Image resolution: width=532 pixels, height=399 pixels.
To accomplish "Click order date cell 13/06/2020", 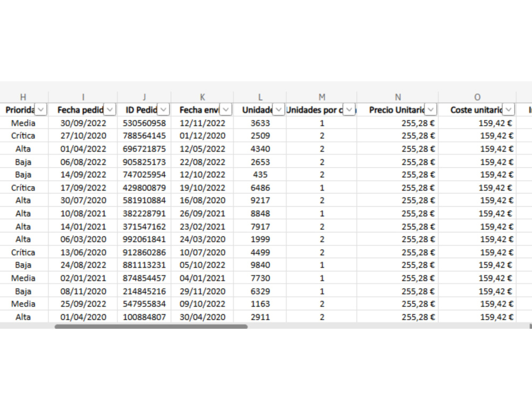I will (x=83, y=252).
